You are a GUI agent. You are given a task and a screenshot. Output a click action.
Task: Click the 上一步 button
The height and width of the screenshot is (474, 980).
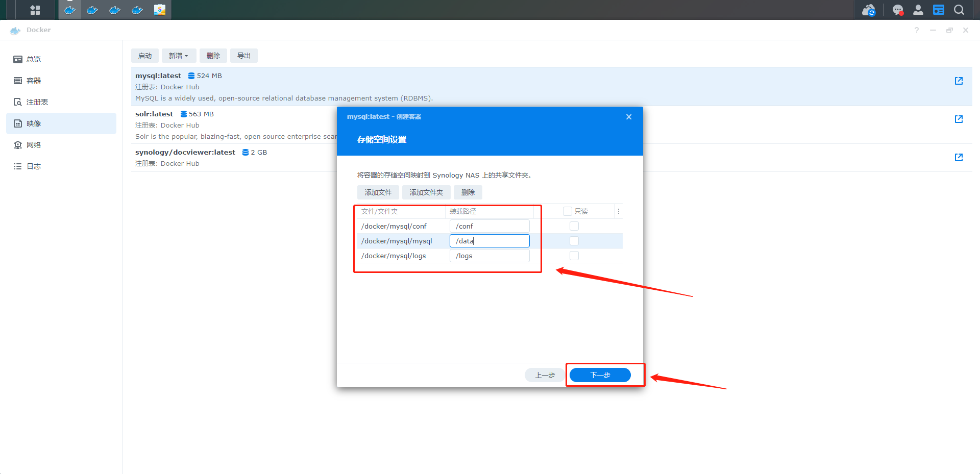tap(545, 375)
